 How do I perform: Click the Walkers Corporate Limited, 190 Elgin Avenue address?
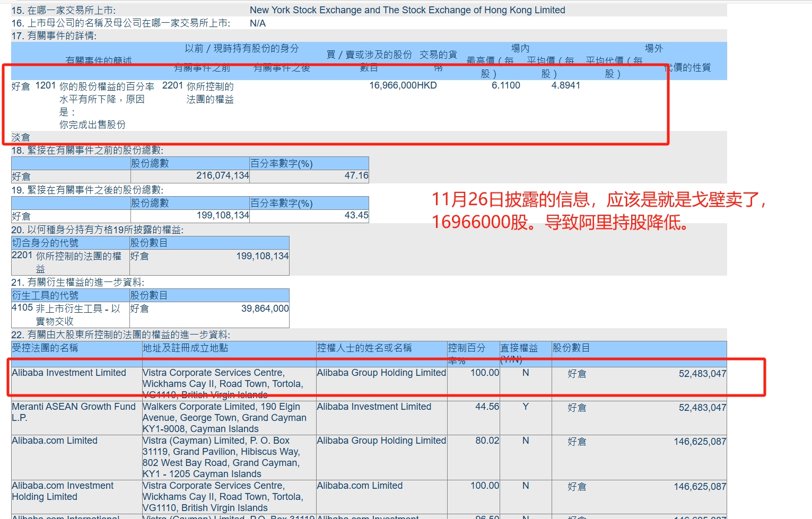click(x=224, y=418)
